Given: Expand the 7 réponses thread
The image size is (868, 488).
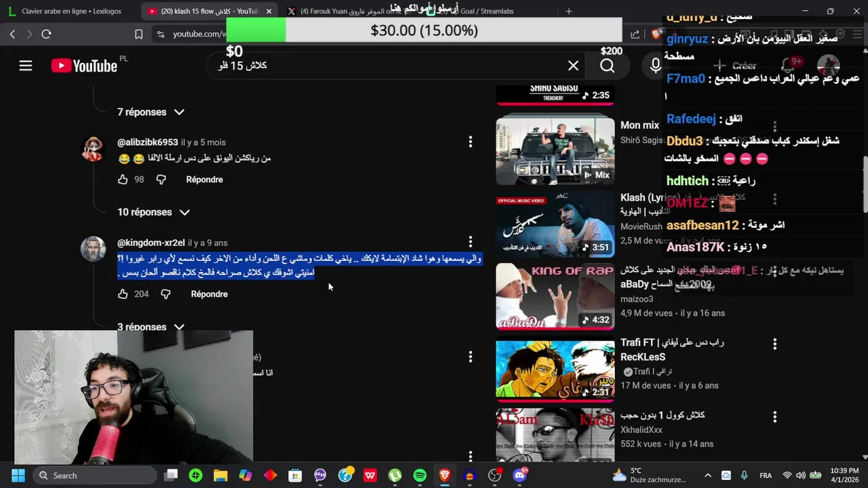Looking at the screenshot, I should 151,112.
